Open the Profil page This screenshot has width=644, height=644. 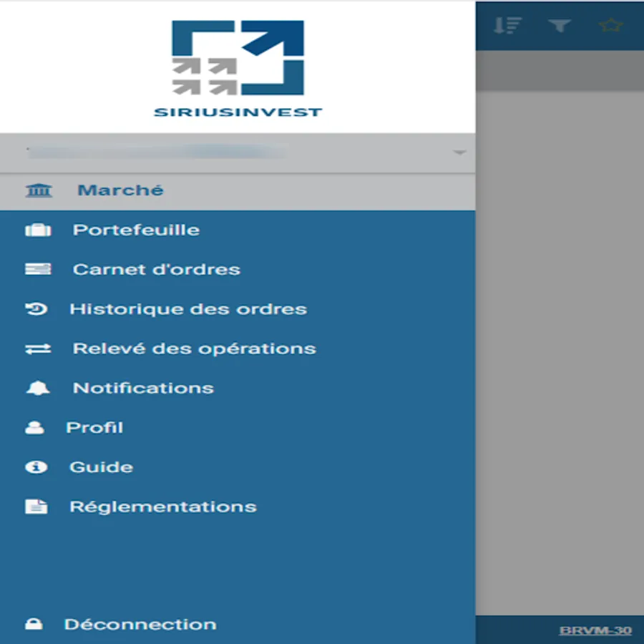point(94,428)
